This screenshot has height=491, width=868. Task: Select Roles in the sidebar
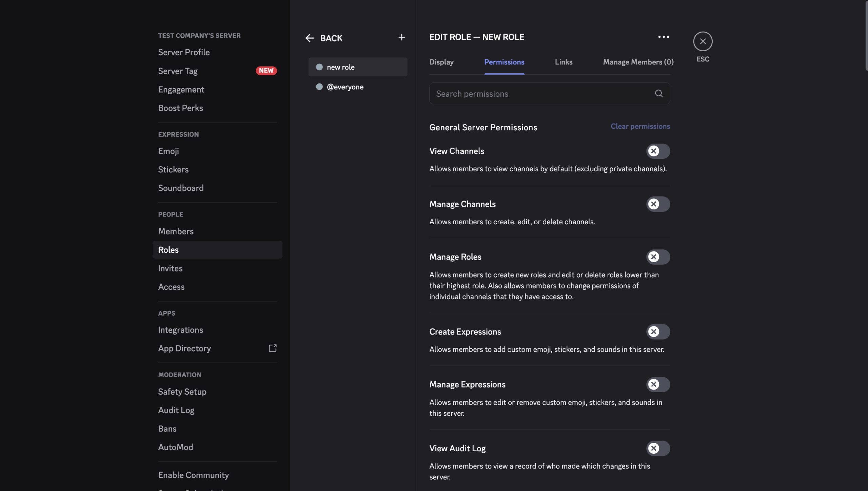pyautogui.click(x=217, y=249)
